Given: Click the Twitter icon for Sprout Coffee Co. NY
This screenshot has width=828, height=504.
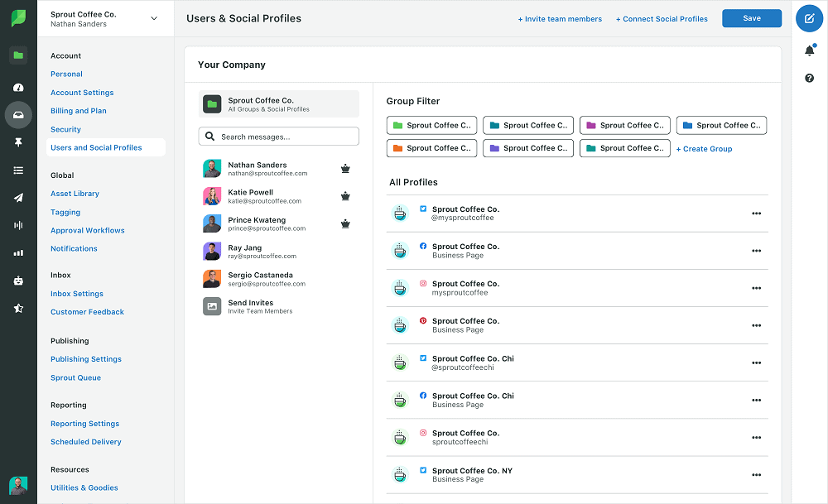Looking at the screenshot, I should (x=423, y=470).
